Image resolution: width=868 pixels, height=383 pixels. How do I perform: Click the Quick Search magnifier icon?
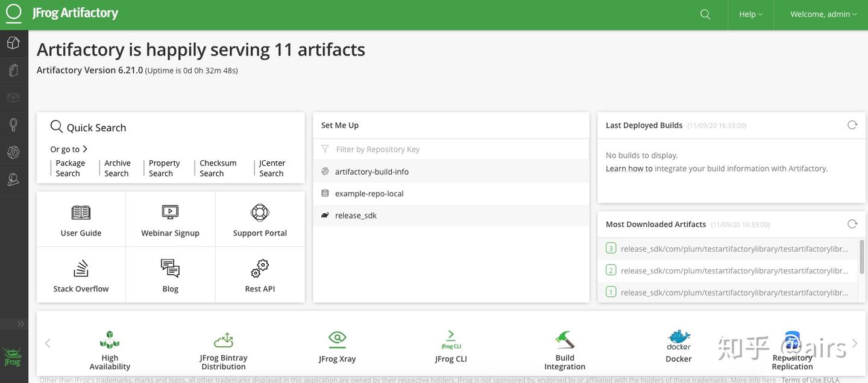point(57,126)
